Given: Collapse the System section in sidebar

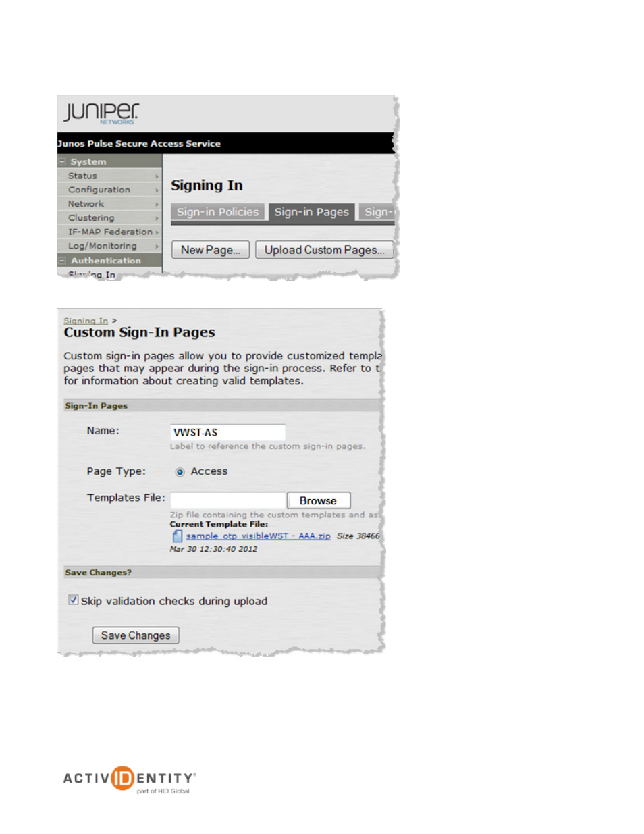Looking at the screenshot, I should (x=62, y=162).
